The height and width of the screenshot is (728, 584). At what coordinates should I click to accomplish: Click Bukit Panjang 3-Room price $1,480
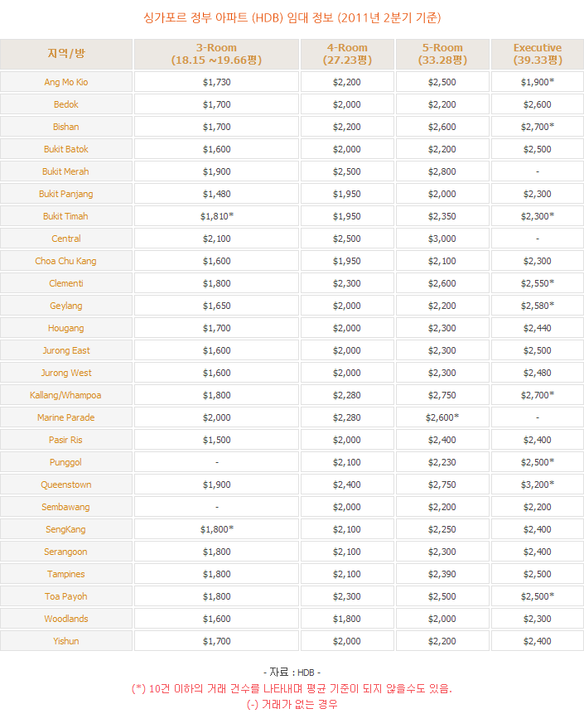(217, 194)
